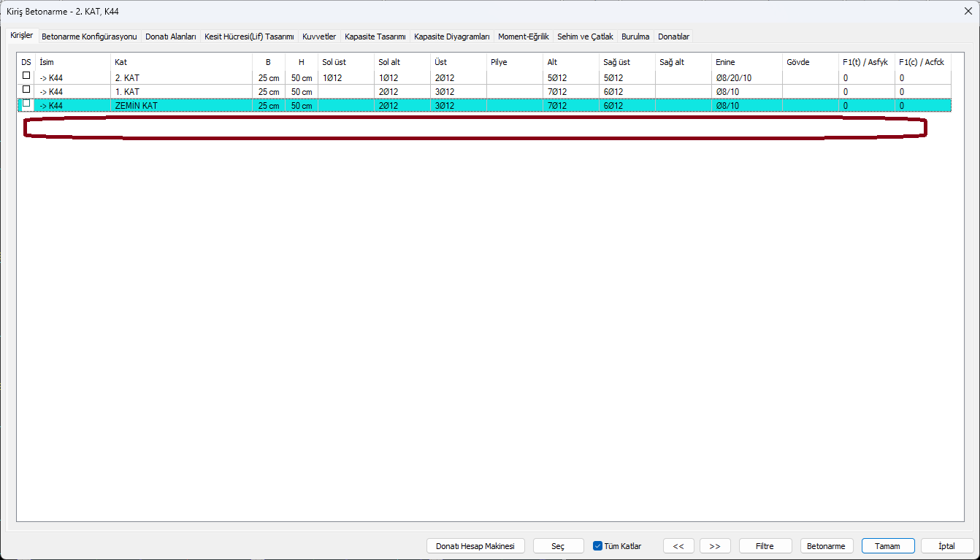
Task: Switch to the Donatı Alanları tab
Action: [171, 36]
